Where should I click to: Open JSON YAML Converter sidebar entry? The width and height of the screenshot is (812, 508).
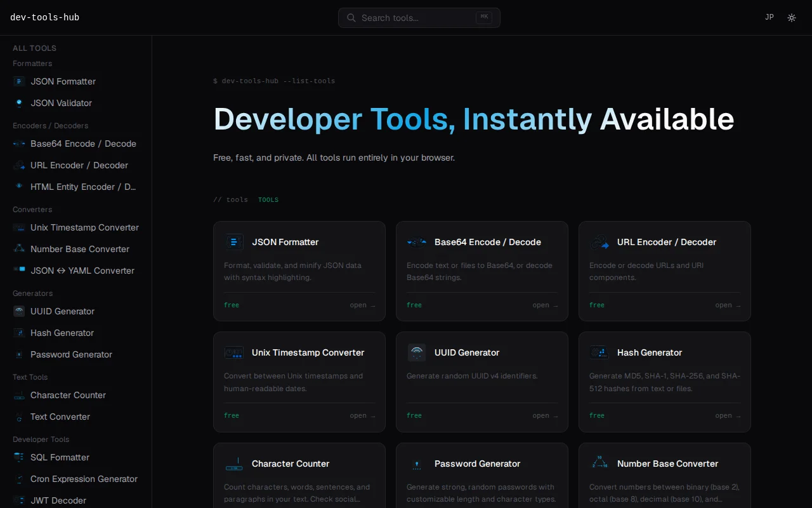click(x=75, y=271)
